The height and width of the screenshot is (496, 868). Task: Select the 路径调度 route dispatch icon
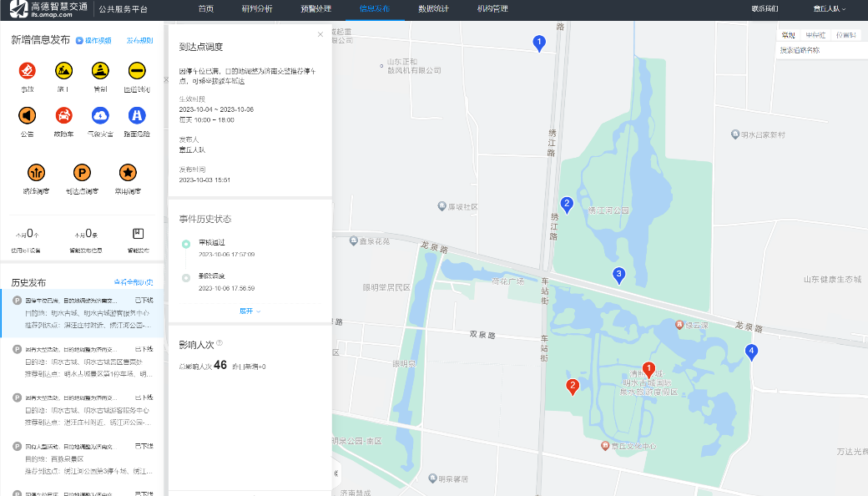tap(36, 173)
